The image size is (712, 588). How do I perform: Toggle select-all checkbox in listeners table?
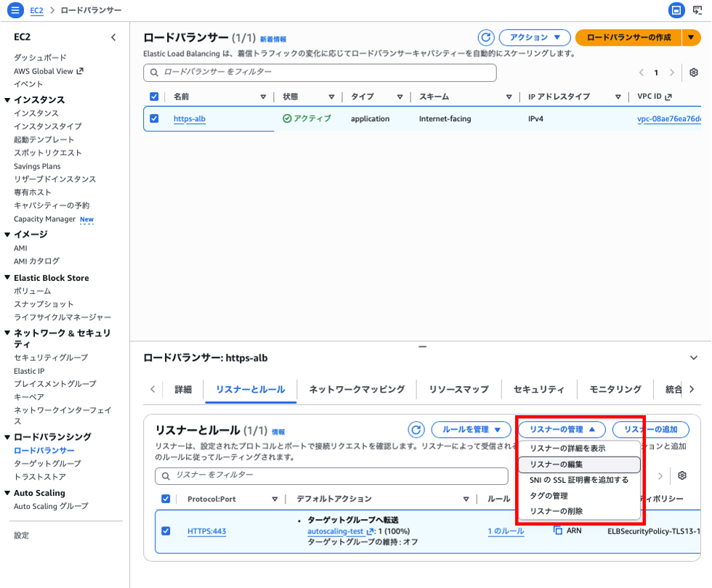(166, 499)
